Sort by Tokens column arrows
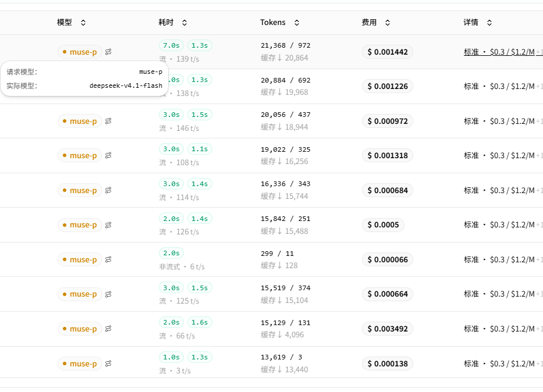Image resolution: width=543 pixels, height=392 pixels. [297, 23]
